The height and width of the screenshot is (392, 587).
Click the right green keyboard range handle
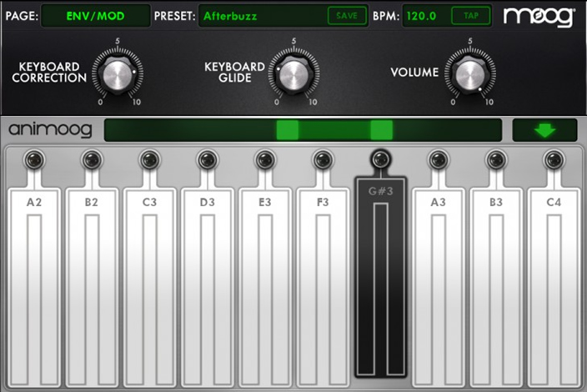(x=382, y=130)
